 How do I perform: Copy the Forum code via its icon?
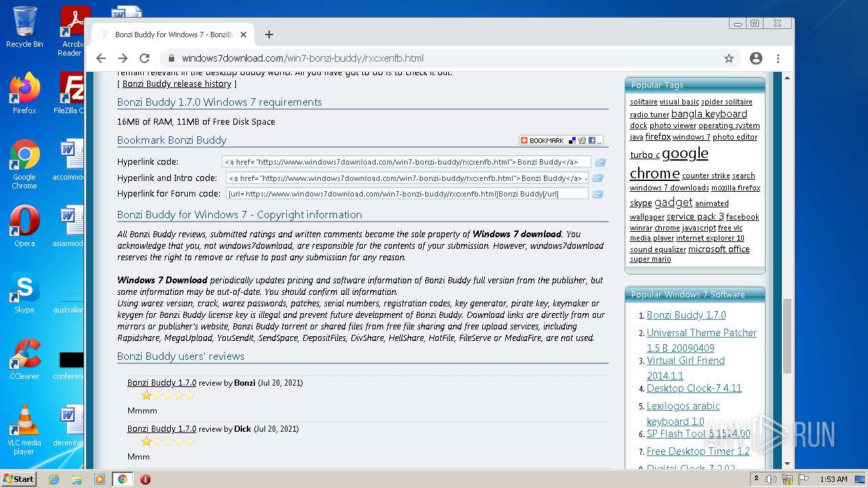pos(597,194)
